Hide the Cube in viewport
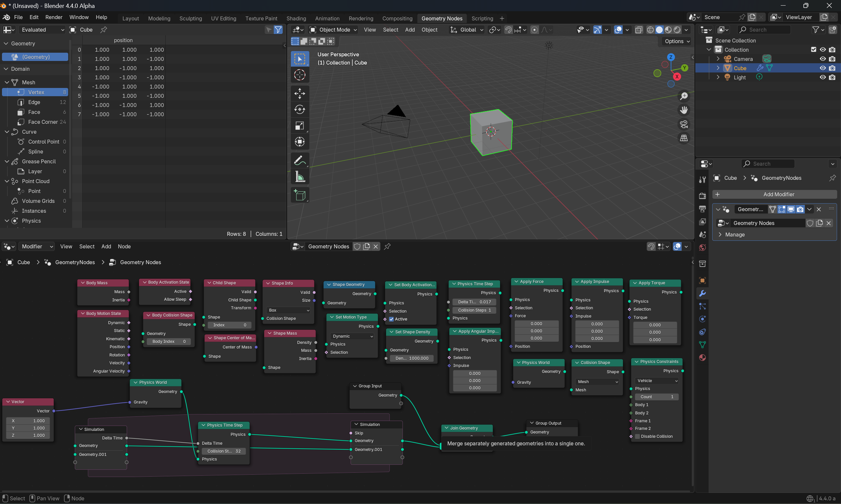841x504 pixels. point(822,68)
